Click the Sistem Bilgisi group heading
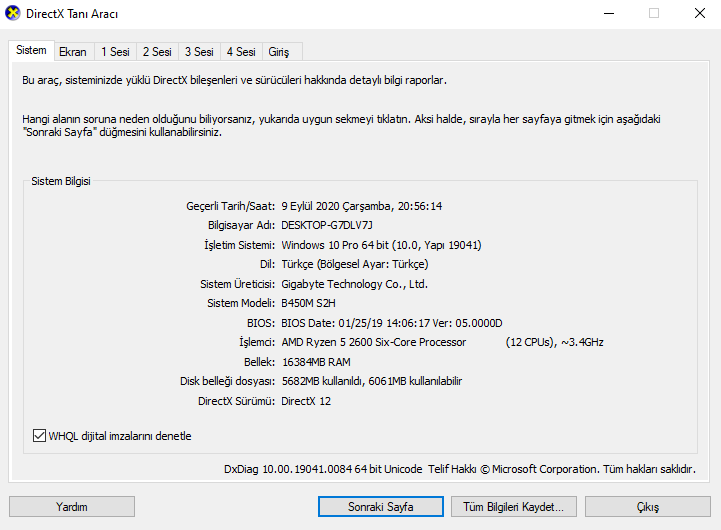The image size is (721, 530). point(61,181)
